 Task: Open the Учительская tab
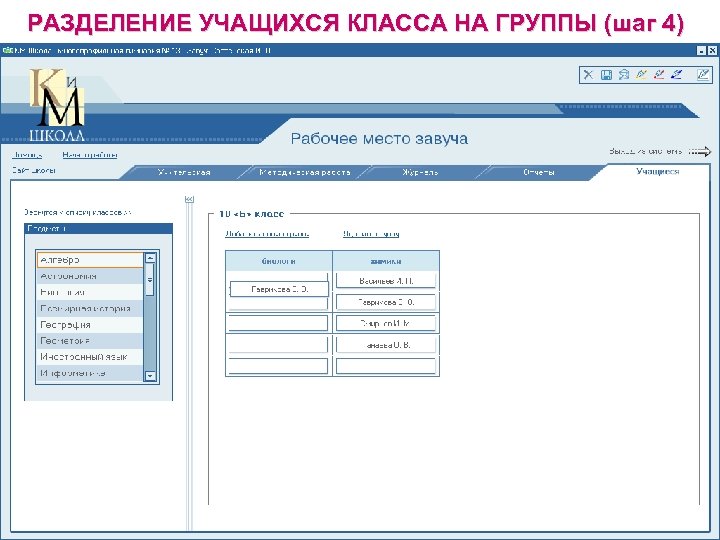(x=184, y=173)
